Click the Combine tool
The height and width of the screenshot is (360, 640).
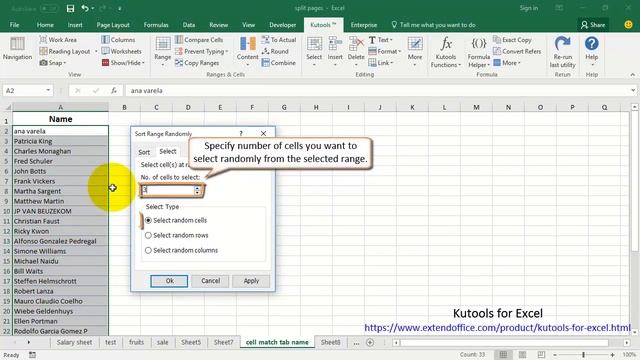click(x=278, y=63)
